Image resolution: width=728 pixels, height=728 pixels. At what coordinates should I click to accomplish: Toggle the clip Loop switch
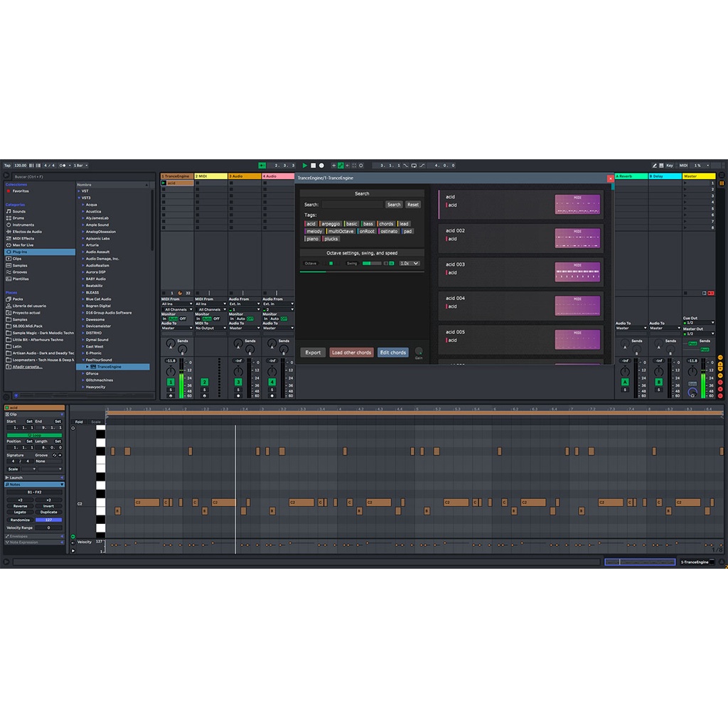(x=34, y=434)
